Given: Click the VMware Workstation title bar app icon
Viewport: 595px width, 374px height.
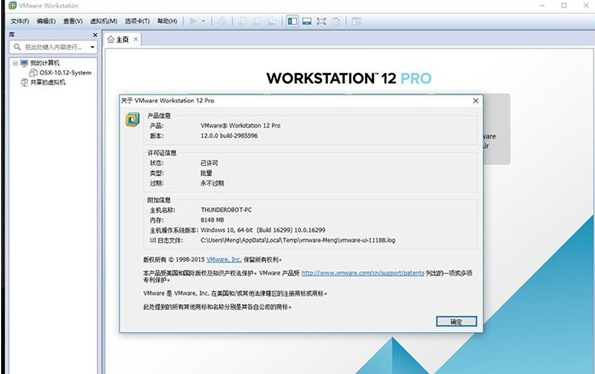Looking at the screenshot, I should 13,5.
